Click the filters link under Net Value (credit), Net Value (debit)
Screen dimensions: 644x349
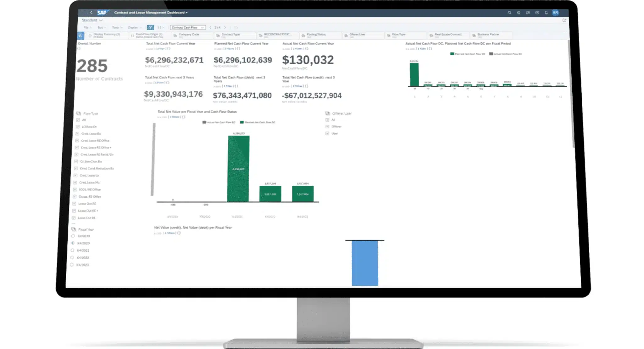169,233
